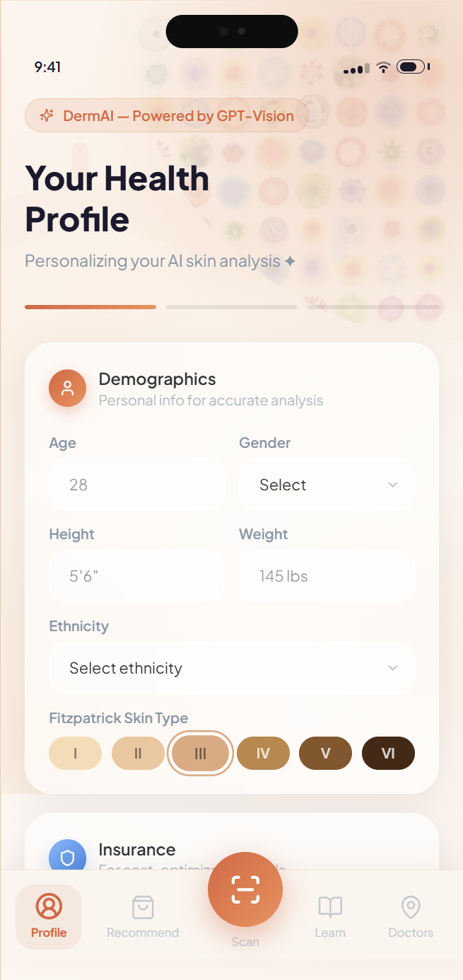The image size is (463, 980).
Task: Click the DermAI Powered by GPT-Vision badge
Action: [x=167, y=116]
